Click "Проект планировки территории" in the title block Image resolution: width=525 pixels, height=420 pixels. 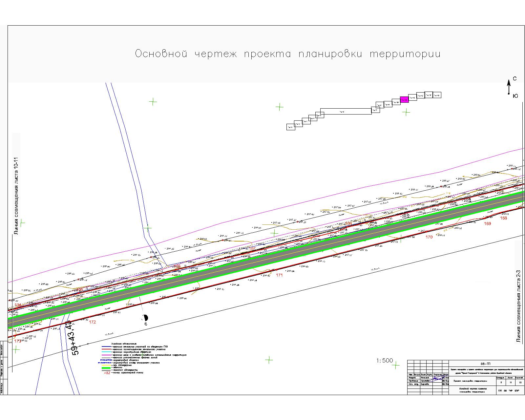pyautogui.click(x=470, y=381)
